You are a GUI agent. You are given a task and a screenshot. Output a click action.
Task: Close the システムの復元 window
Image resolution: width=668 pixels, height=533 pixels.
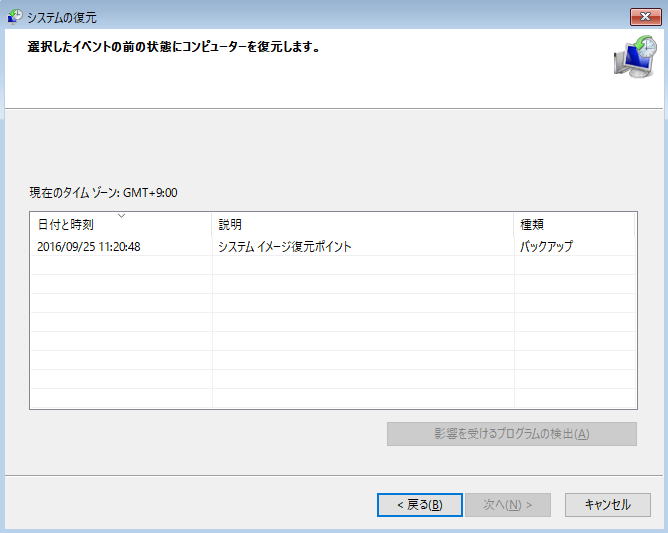pos(645,17)
